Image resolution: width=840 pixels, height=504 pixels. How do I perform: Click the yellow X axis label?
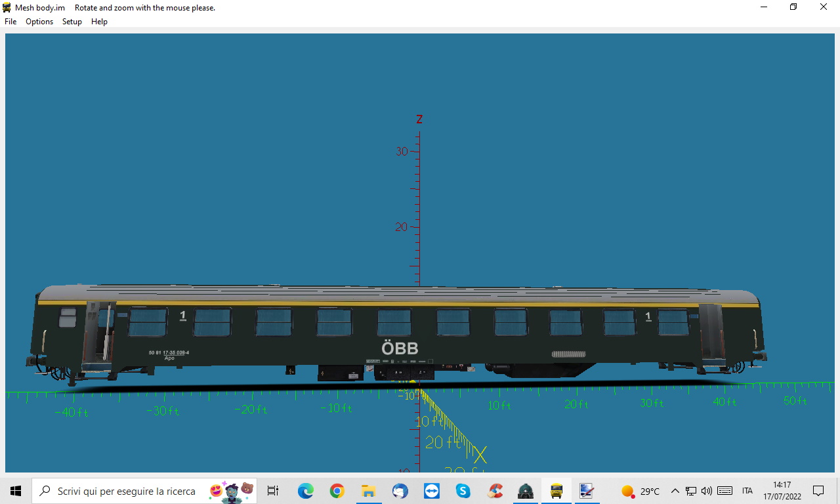click(x=480, y=454)
